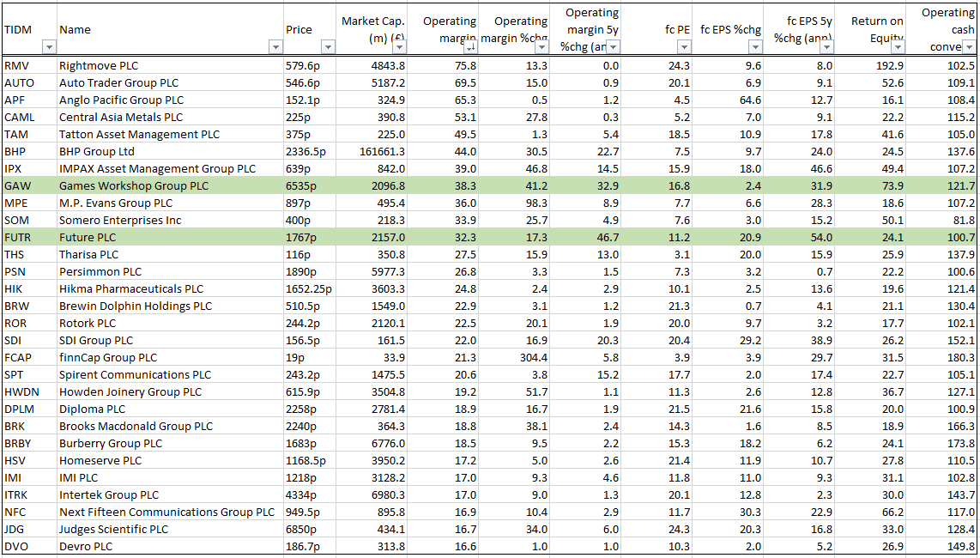Open the Operating cash conversion filter
The image size is (980, 558).
click(x=970, y=47)
